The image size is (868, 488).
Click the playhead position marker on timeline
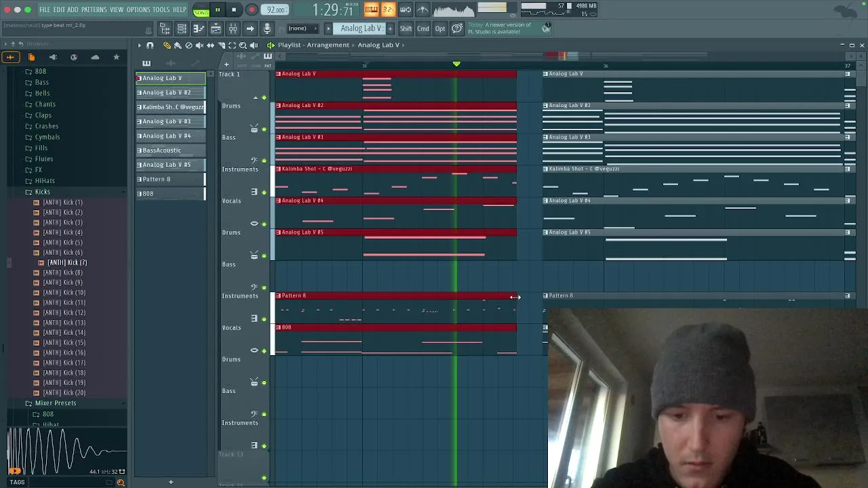coord(456,64)
